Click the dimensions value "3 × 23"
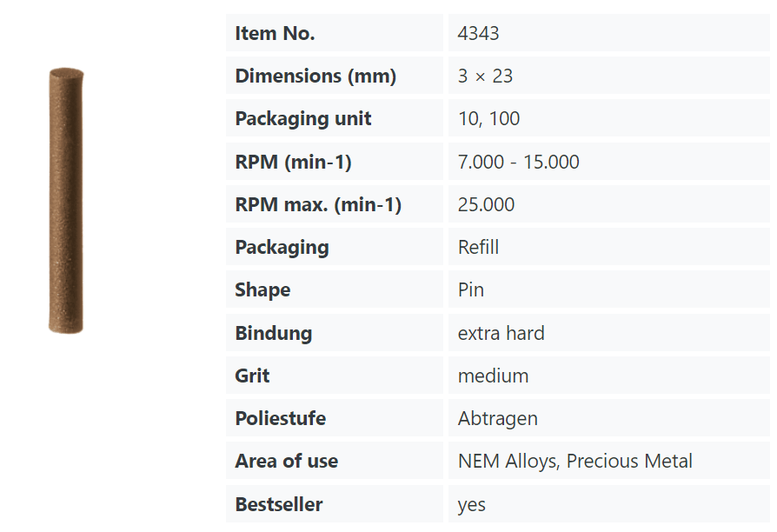The height and width of the screenshot is (532, 777). click(x=485, y=76)
